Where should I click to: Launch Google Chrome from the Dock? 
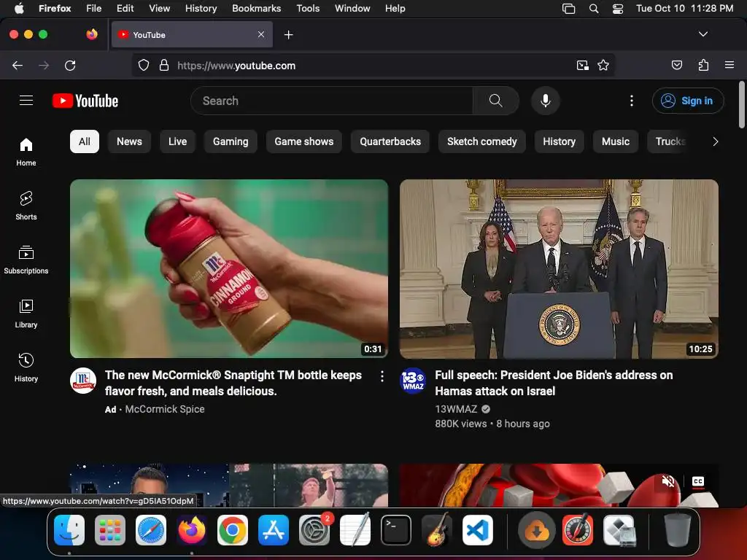coord(233,530)
